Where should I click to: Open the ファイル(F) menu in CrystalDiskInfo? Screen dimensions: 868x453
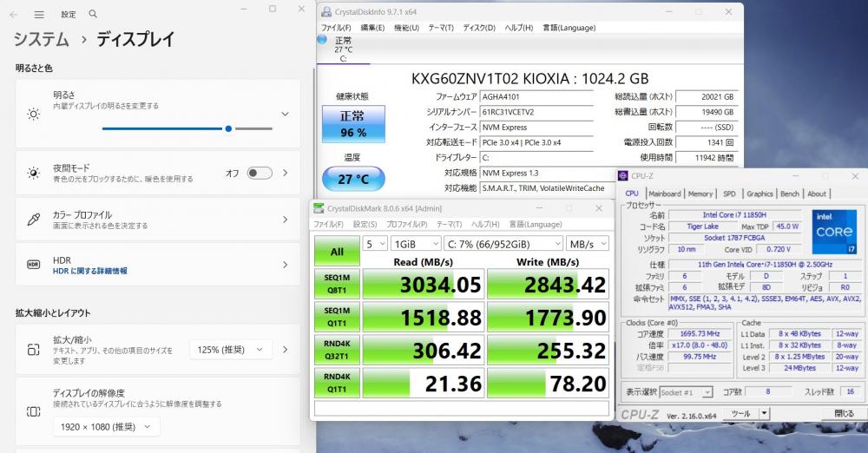336,27
